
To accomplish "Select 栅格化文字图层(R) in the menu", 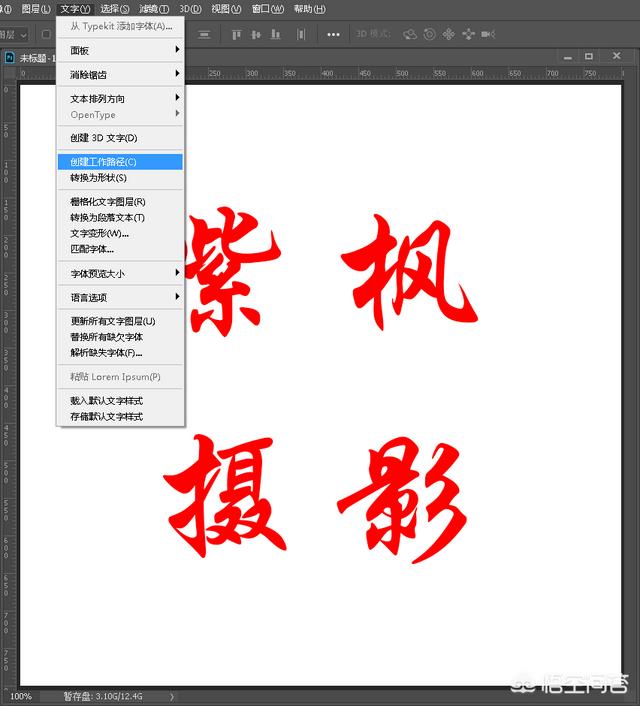I will (x=120, y=202).
